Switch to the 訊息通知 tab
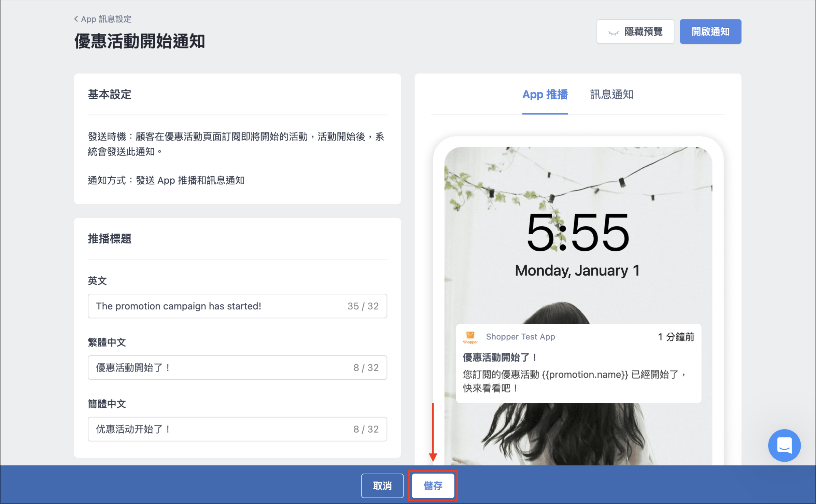This screenshot has height=504, width=816. (611, 95)
